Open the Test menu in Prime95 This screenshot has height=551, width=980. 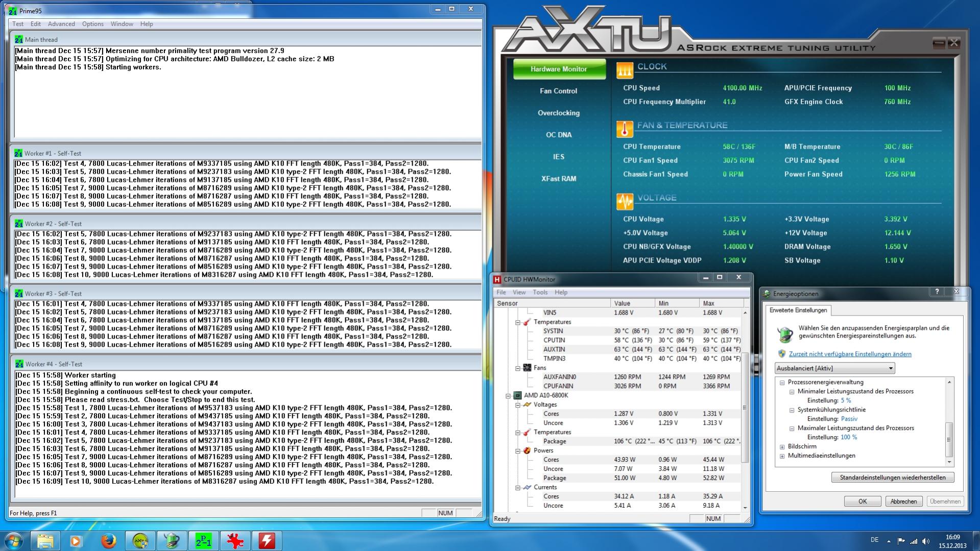18,24
